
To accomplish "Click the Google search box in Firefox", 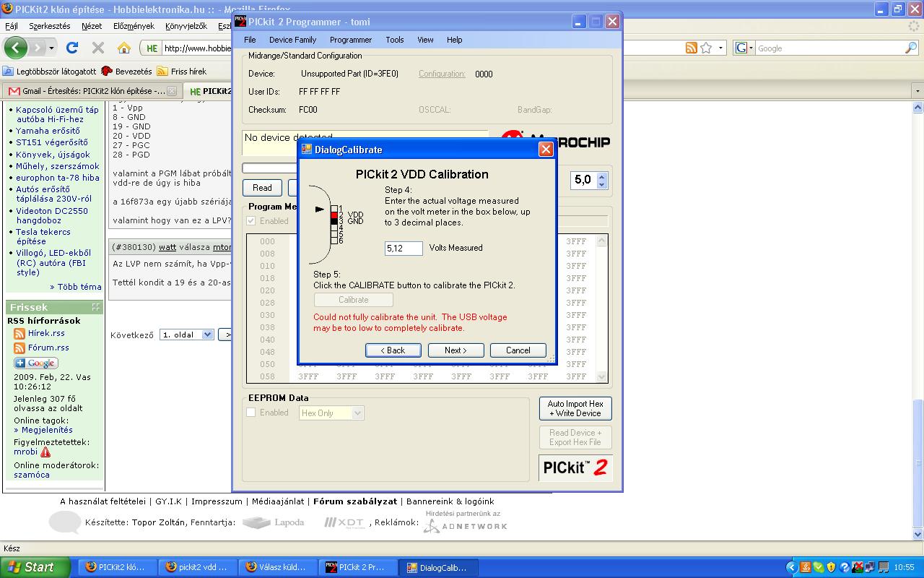I will click(829, 48).
